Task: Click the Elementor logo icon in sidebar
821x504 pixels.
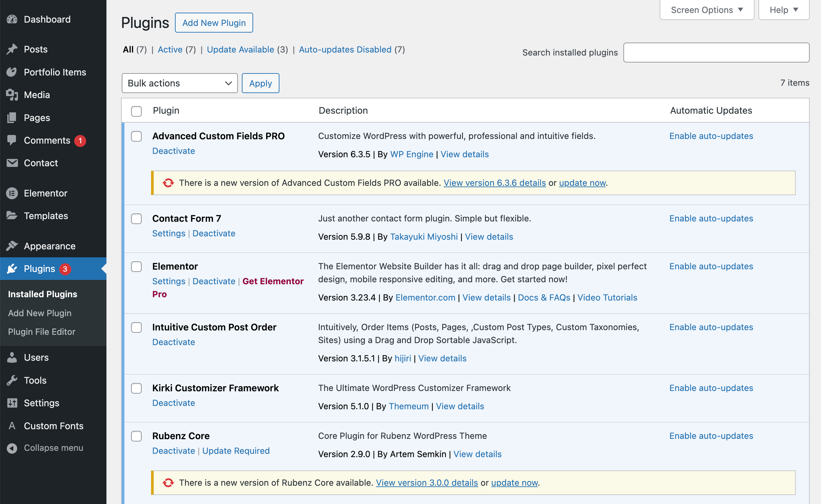Action: 12,193
